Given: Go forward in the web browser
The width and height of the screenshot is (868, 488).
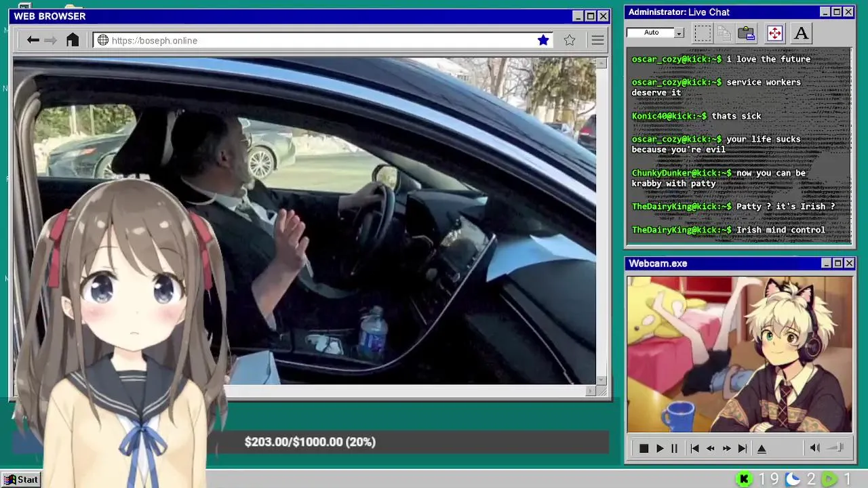Looking at the screenshot, I should coord(50,41).
